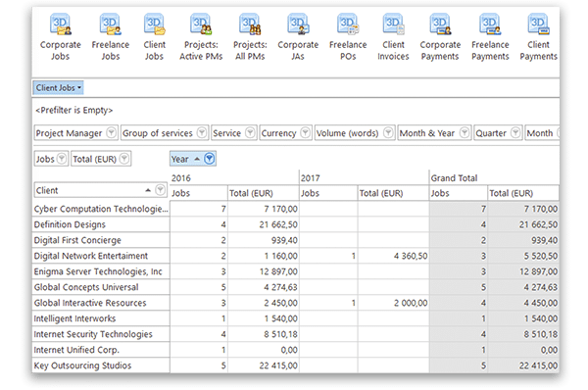Select the 2016 column group header
Image resolution: width=588 pixels, height=390 pixels.
click(234, 177)
